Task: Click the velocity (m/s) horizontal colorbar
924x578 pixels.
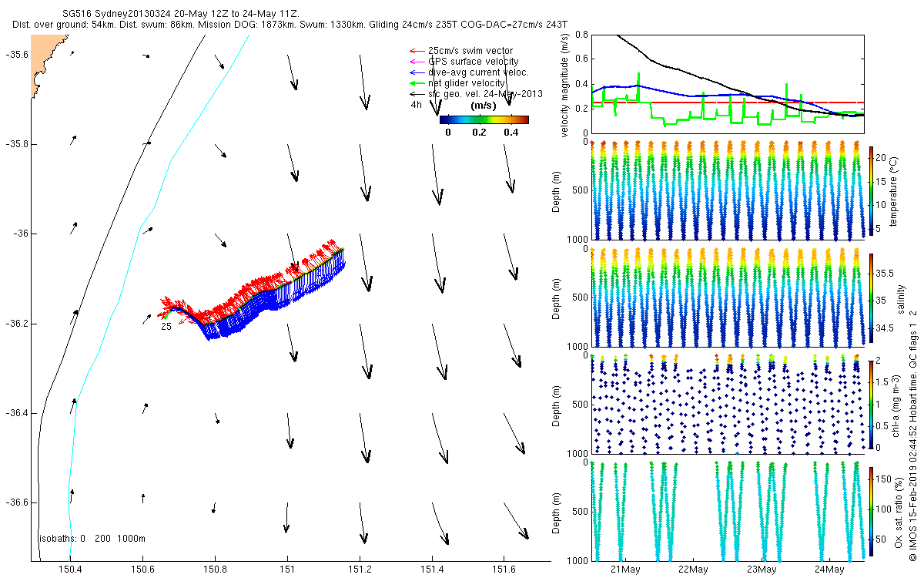Action: pos(484,119)
